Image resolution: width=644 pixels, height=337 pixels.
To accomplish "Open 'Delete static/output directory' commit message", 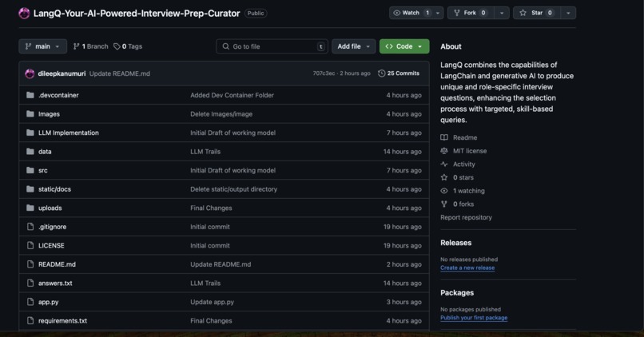I will pos(233,188).
